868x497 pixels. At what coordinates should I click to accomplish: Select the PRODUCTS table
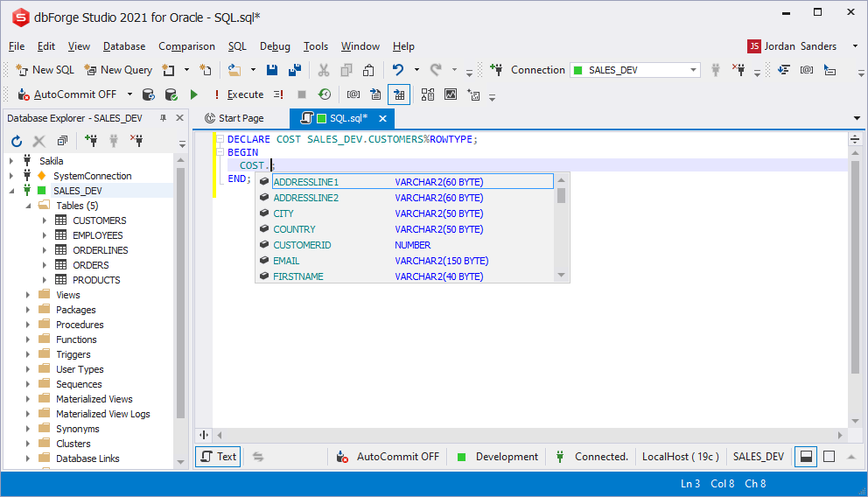click(x=96, y=280)
